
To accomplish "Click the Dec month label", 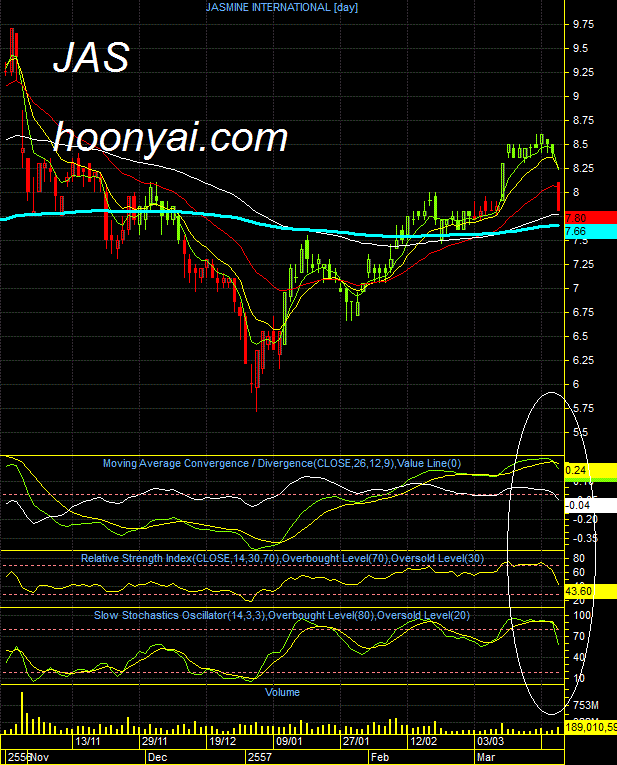I will pyautogui.click(x=158, y=757).
